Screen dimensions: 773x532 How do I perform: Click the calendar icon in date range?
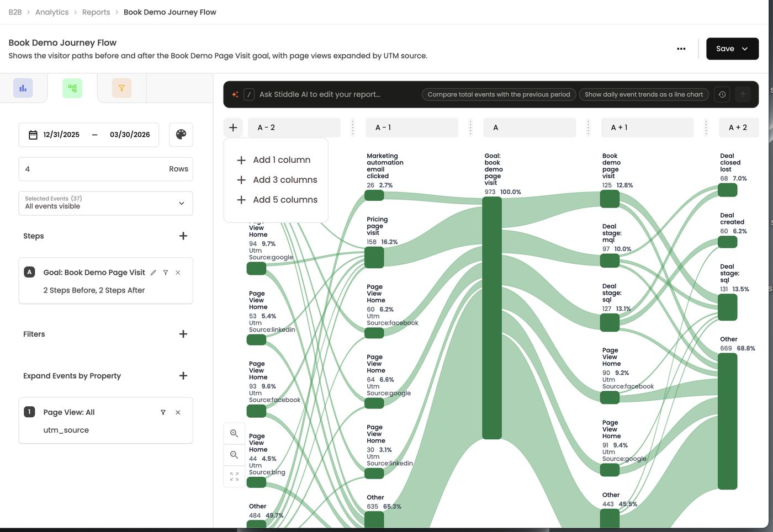coord(33,135)
